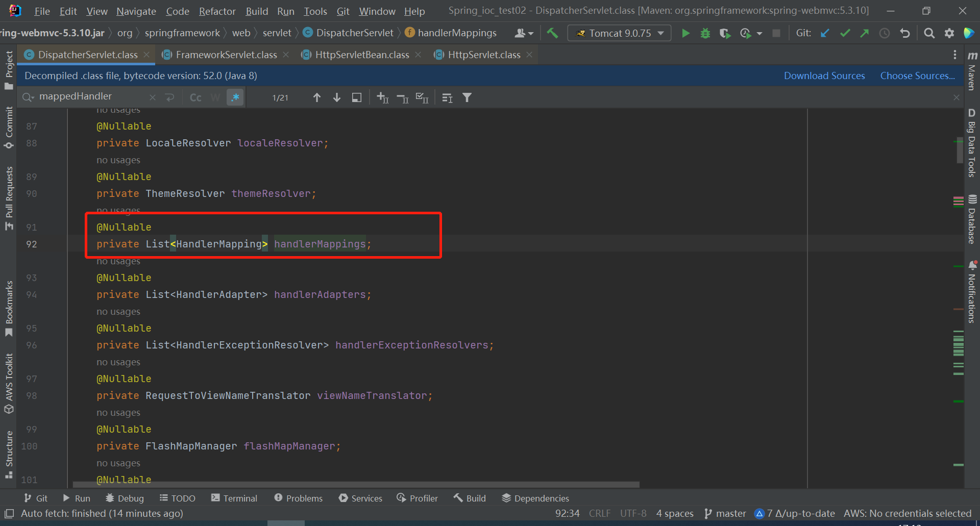Open 4 spaces indent settings
This screenshot has height=526, width=980.
[x=675, y=513]
